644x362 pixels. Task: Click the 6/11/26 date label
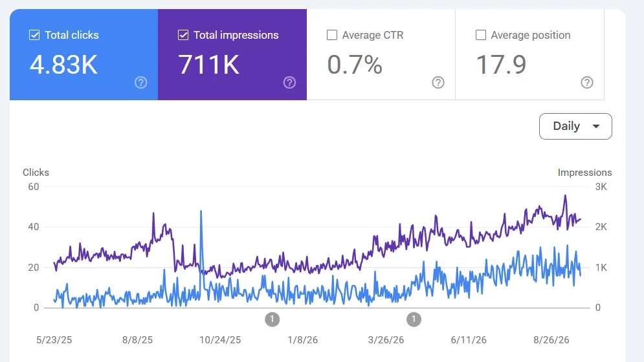click(x=469, y=340)
